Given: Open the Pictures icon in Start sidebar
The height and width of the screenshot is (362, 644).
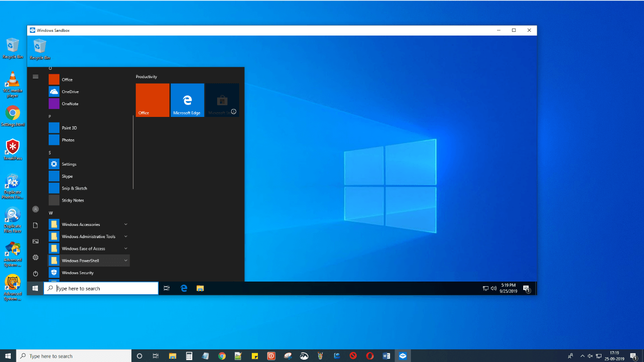Looking at the screenshot, I should point(36,241).
